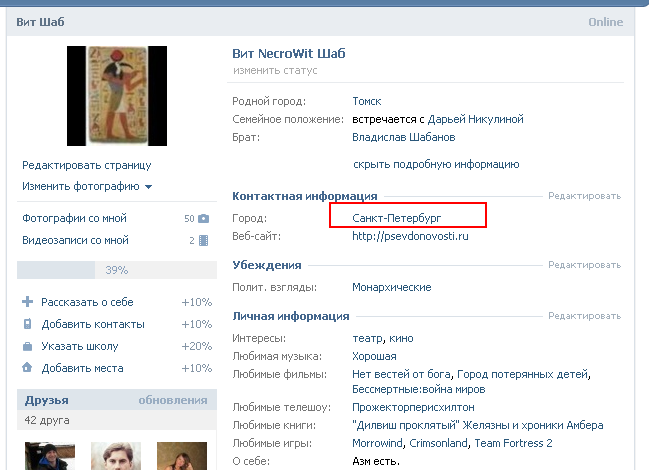649x470 pixels.
Task: Click the camera icon next to 50 photos
Action: coord(203,218)
